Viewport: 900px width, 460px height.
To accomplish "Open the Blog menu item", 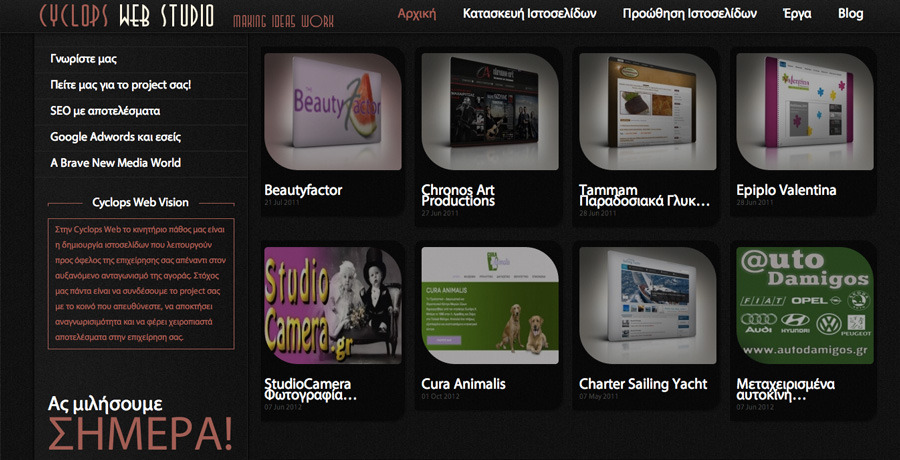I will [x=851, y=14].
